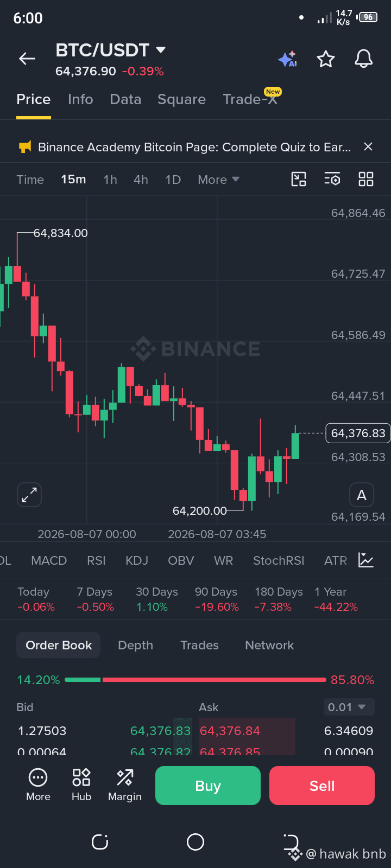The image size is (391, 868).
Task: Select the 15m timeframe
Action: pyautogui.click(x=73, y=179)
